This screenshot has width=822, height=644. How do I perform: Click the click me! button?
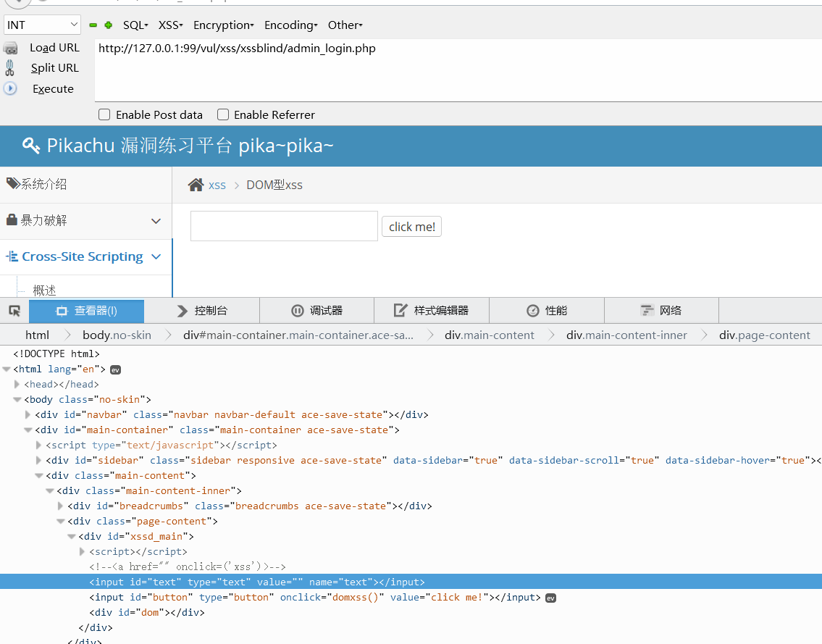coord(411,227)
